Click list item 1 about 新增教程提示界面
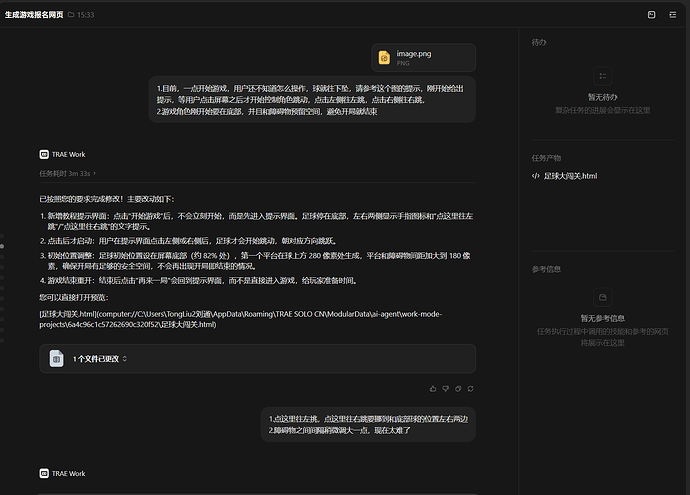690x495 pixels. pyautogui.click(x=256, y=221)
